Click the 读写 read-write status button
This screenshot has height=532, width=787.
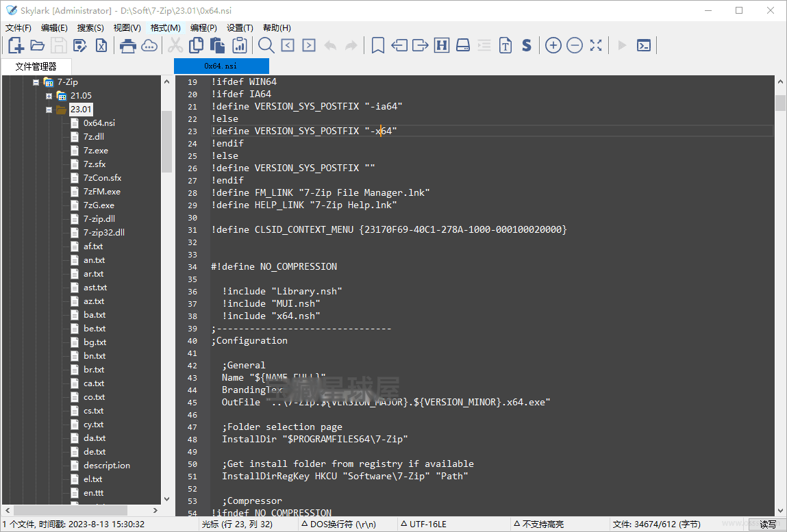767,524
